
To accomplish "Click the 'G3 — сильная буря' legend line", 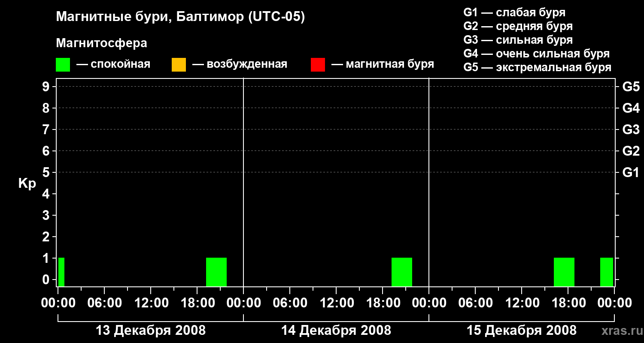I will 518,40.
